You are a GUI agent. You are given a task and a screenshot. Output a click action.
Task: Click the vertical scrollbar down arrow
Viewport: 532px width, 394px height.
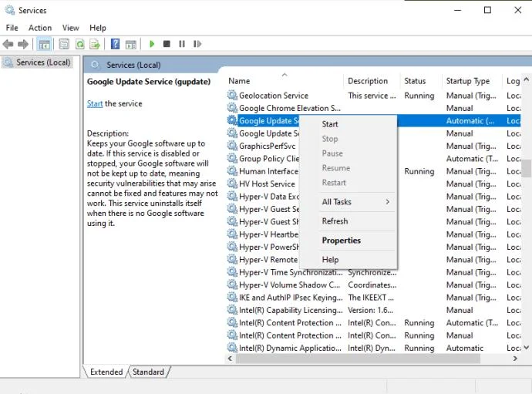(527, 348)
